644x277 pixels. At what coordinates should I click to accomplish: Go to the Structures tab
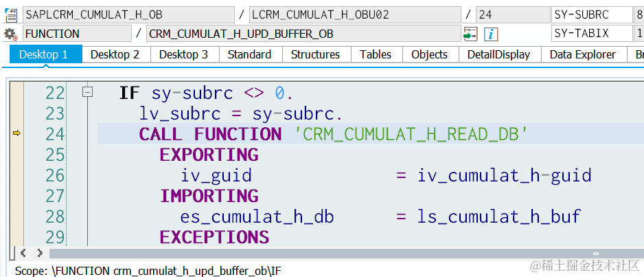(x=315, y=55)
